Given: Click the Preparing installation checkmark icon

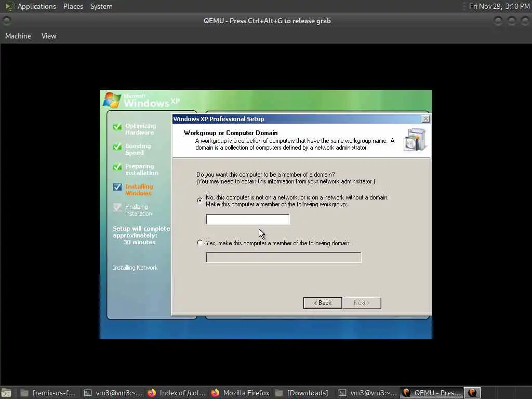Looking at the screenshot, I should tap(117, 167).
